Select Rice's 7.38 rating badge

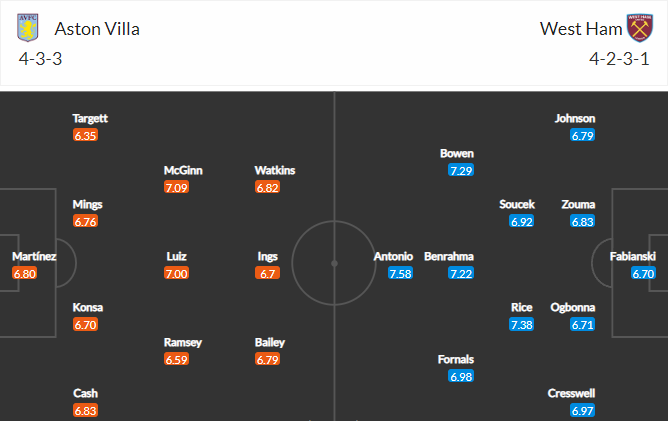(521, 325)
